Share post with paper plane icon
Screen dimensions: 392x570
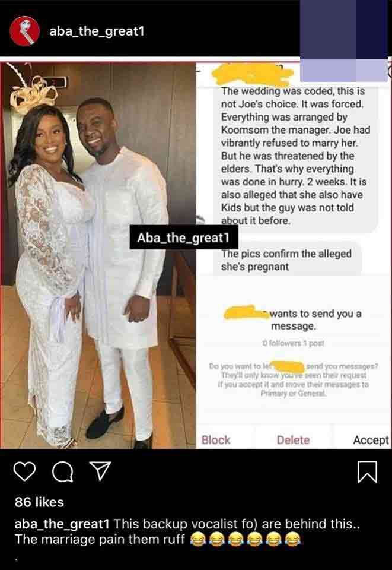(x=100, y=471)
